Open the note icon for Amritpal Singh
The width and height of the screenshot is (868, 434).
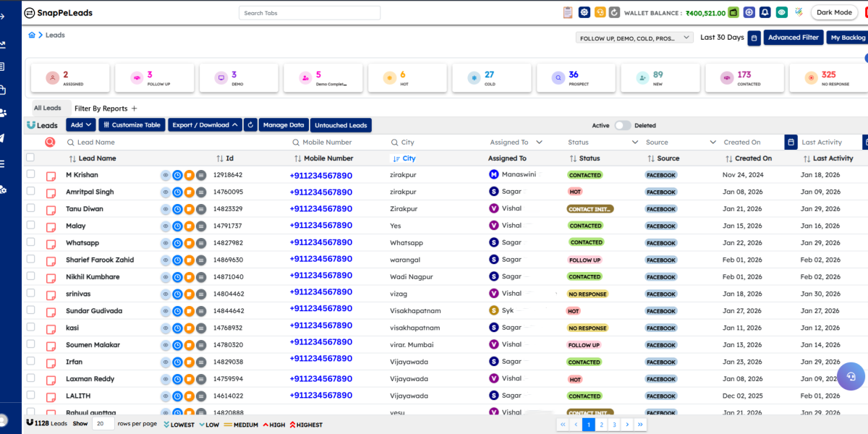(x=51, y=192)
